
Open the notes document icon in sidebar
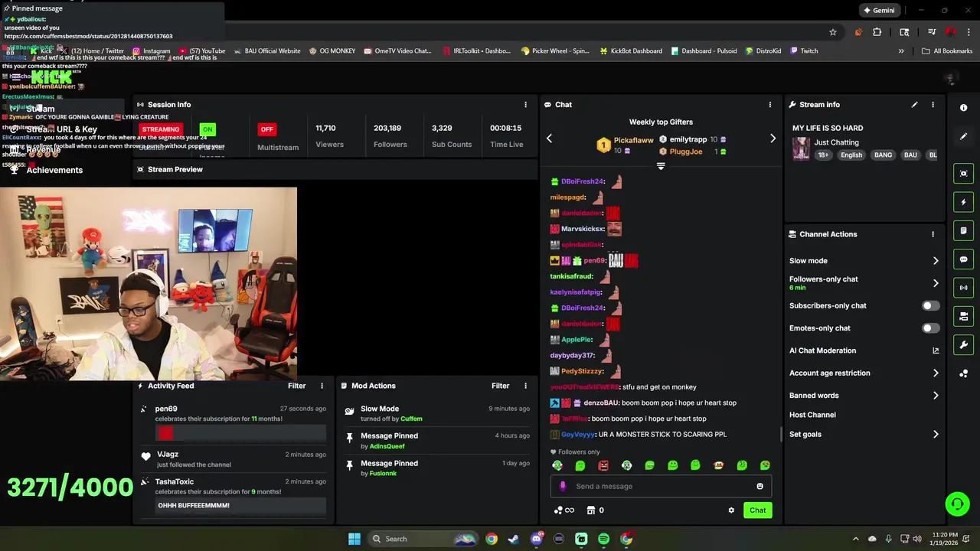click(963, 230)
